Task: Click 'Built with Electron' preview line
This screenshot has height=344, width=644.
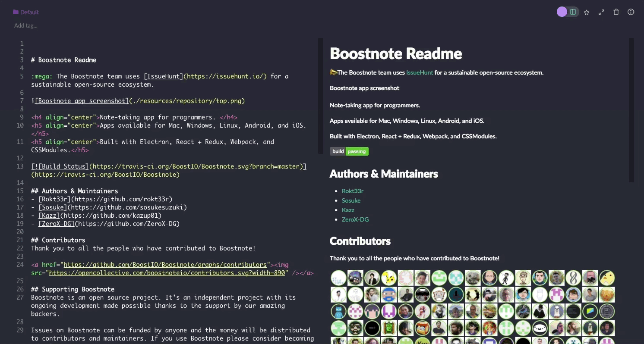Action: tap(413, 136)
